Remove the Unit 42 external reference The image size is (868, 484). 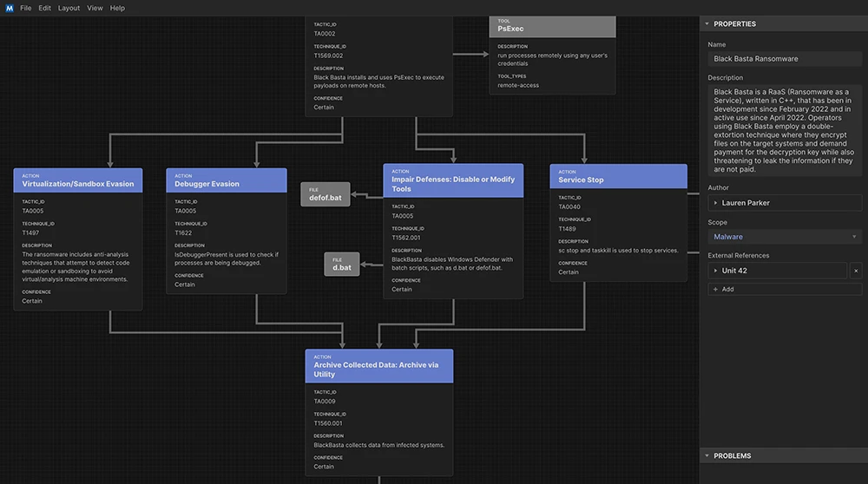[x=855, y=271]
